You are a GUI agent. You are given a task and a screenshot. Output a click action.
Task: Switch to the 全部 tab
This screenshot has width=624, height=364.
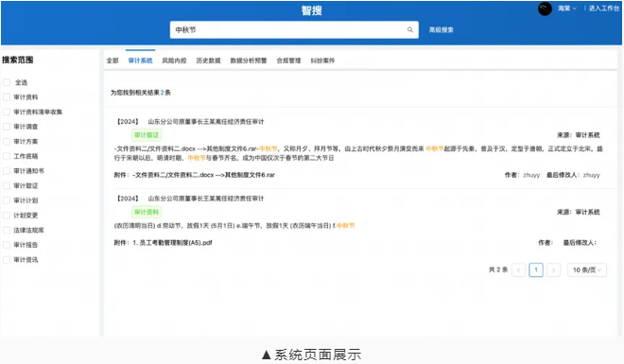(113, 61)
